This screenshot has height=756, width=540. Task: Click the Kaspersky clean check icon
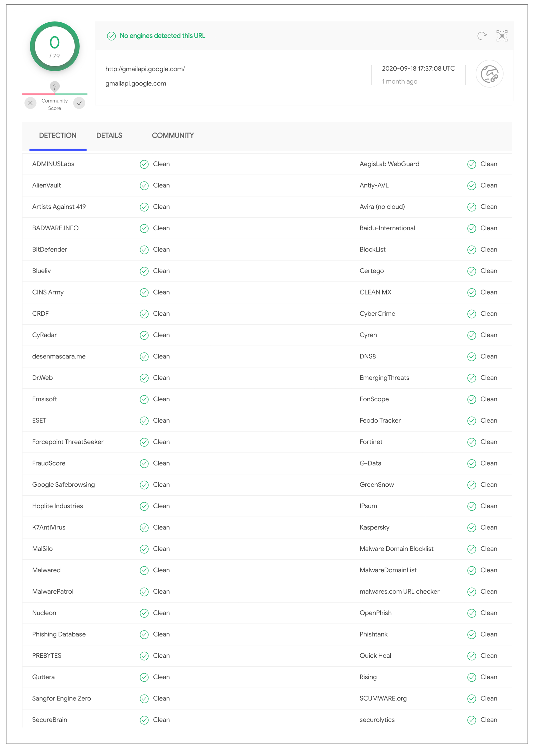(472, 527)
